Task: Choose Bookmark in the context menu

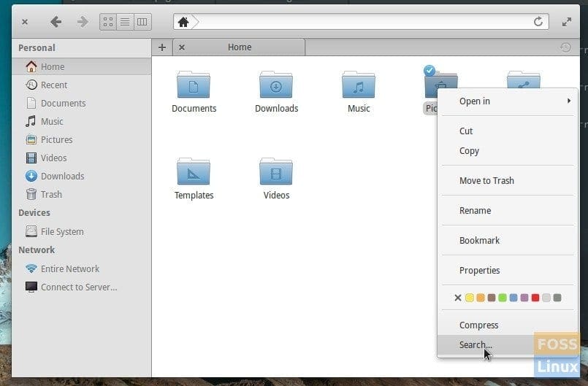Action: tap(508, 241)
